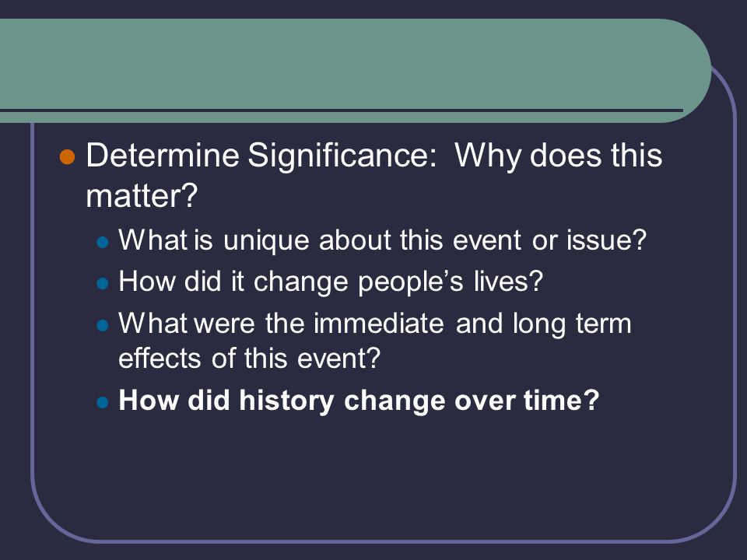
Task: Click the blue bullet before 'How did history change'
Action: click(103, 402)
